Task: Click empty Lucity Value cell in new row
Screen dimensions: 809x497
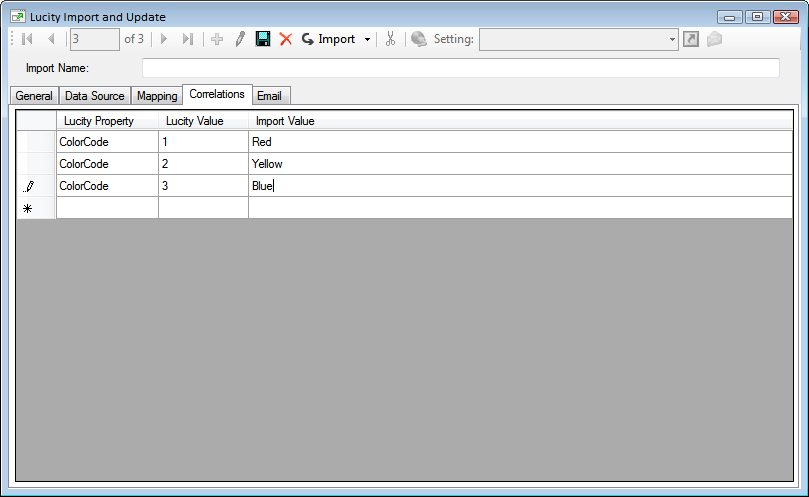Action: [203, 208]
